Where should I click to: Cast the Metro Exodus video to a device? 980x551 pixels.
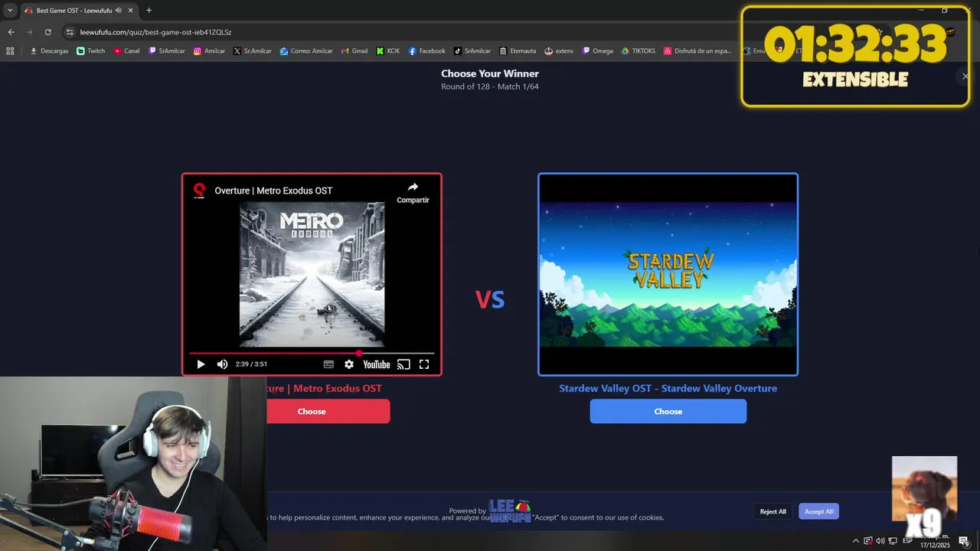403,364
